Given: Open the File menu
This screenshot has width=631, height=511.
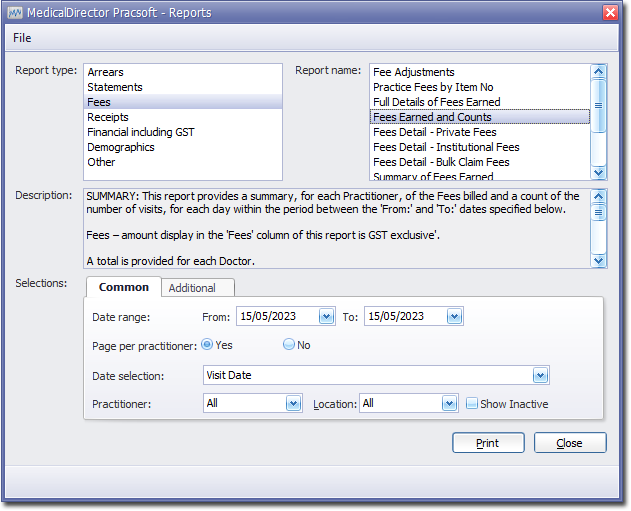Looking at the screenshot, I should coord(22,38).
